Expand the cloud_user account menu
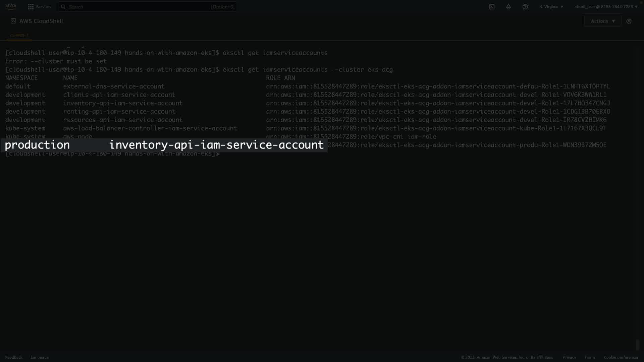 pyautogui.click(x=606, y=7)
